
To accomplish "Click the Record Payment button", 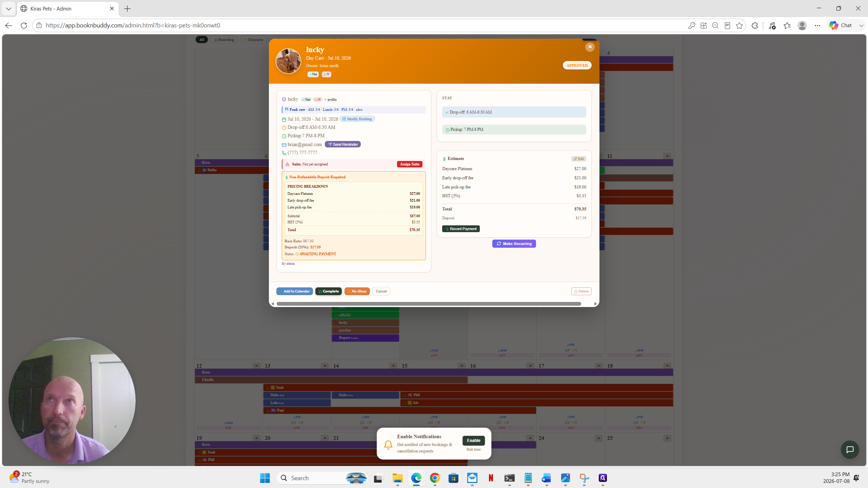I will pyautogui.click(x=461, y=229).
